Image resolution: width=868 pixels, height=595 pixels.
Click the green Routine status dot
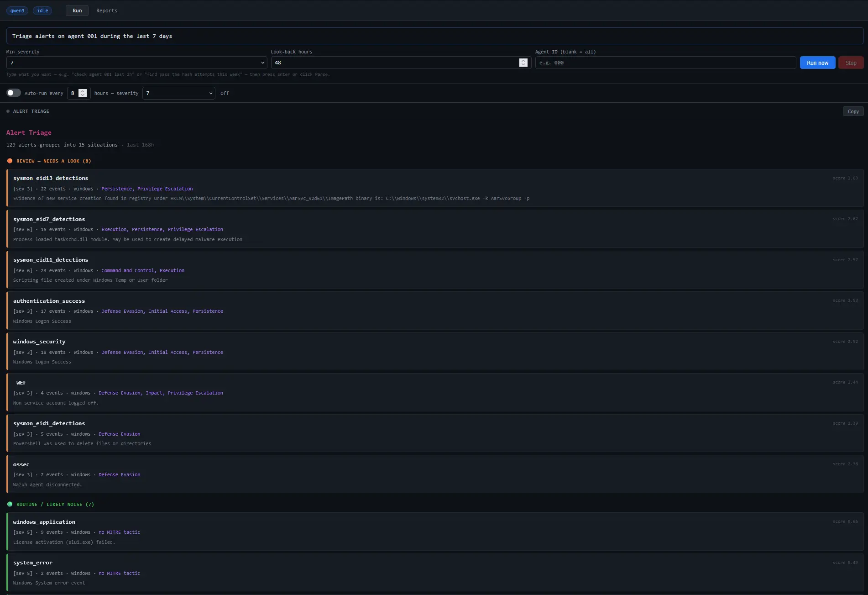pyautogui.click(x=10, y=504)
